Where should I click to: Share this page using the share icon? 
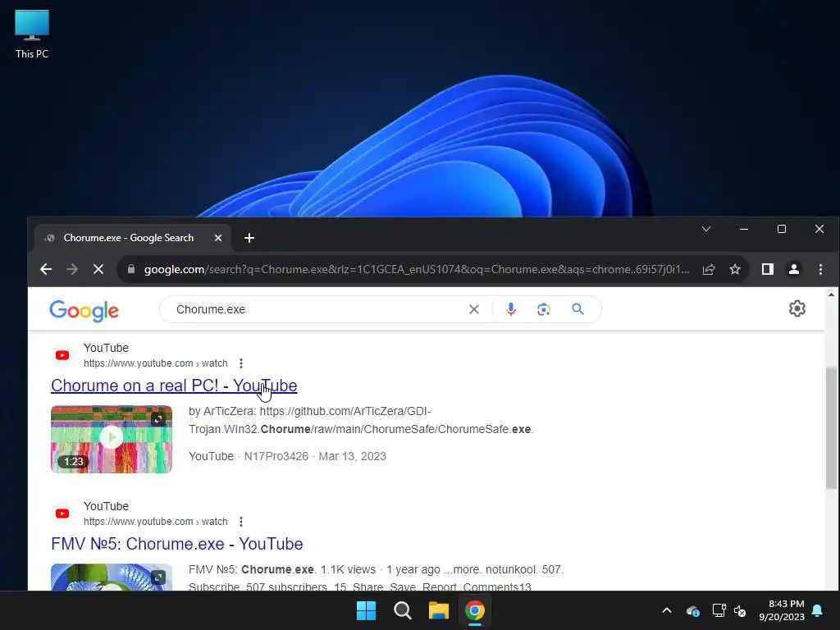709,269
